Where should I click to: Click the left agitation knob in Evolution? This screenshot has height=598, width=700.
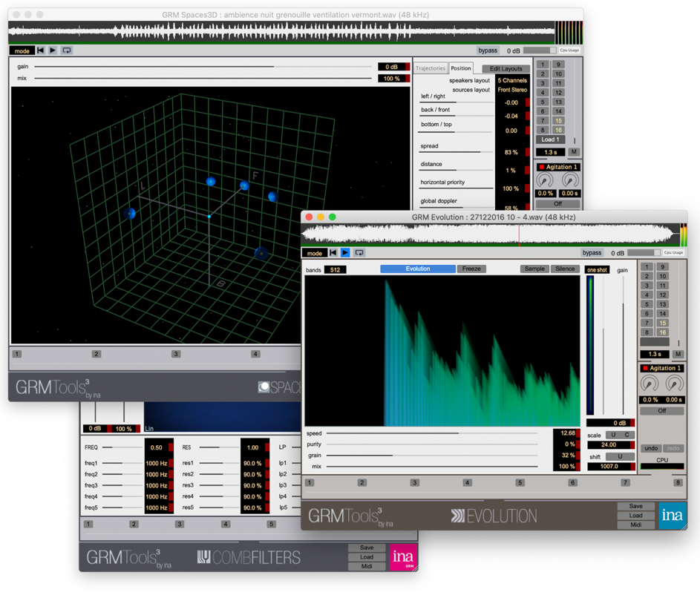pyautogui.click(x=649, y=384)
